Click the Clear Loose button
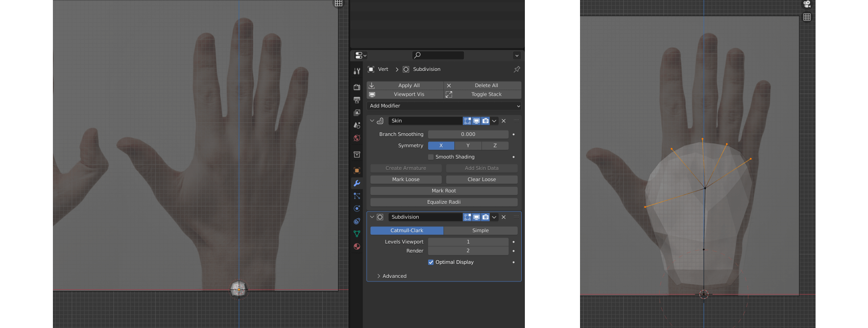Screen dimensions: 868x328 click(x=482, y=179)
